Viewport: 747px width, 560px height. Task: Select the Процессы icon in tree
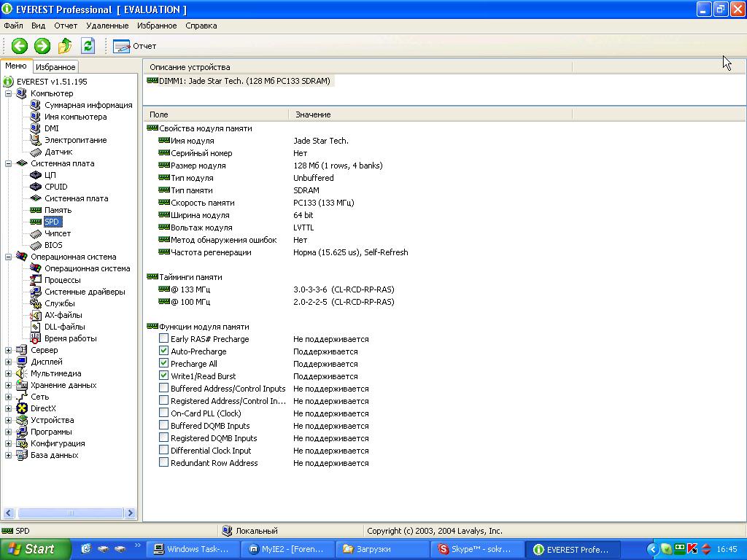click(35, 280)
